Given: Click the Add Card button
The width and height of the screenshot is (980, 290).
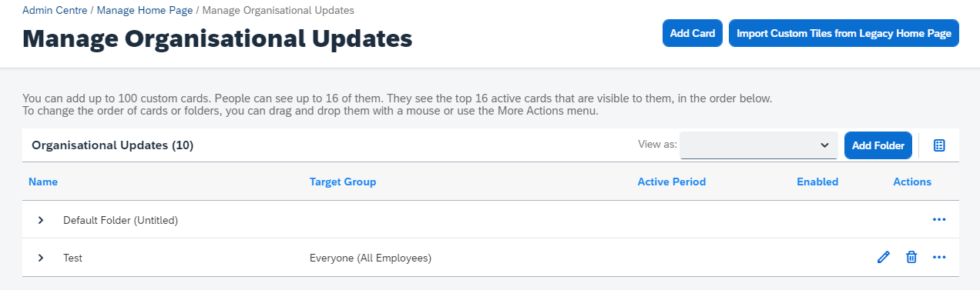Looking at the screenshot, I should coord(693,34).
